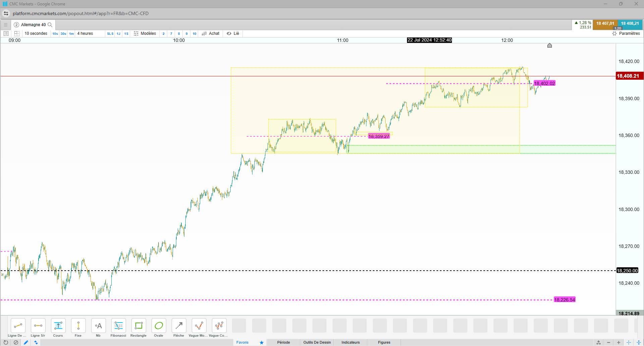Select the 10s interval shortcut
This screenshot has width=644, height=346.
[x=55, y=33]
